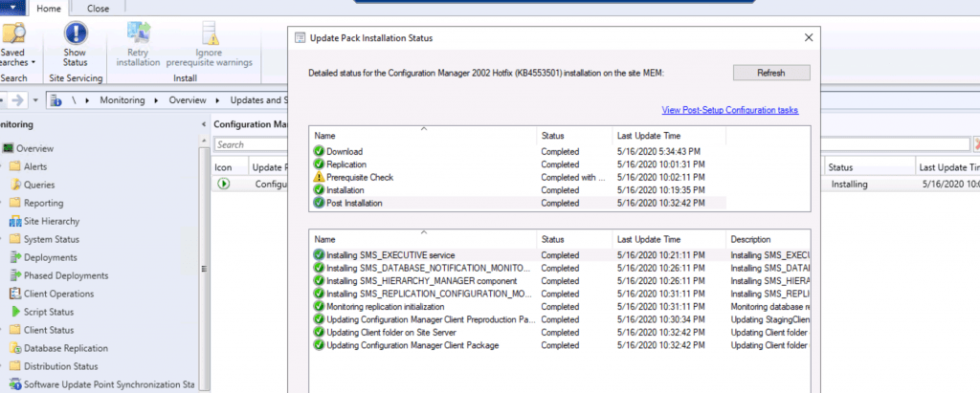
Task: Select Updating Configuration Manager Client Package row
Action: point(561,345)
